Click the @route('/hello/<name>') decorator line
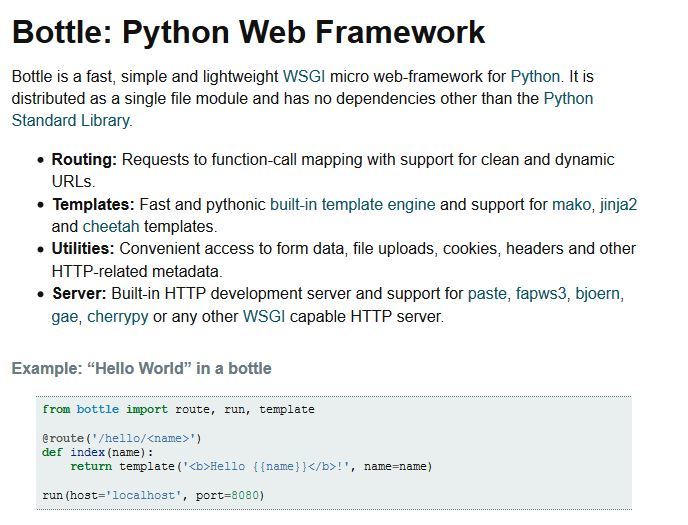 coord(122,438)
